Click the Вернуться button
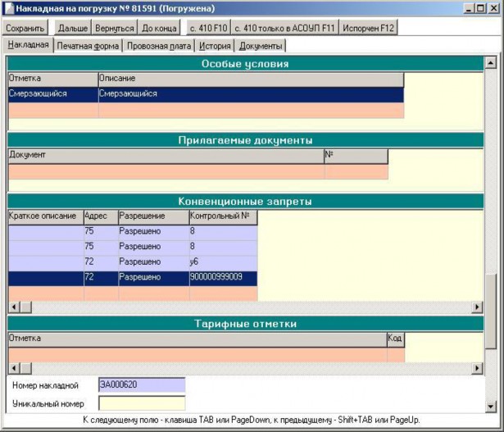504x432 pixels. tap(115, 28)
